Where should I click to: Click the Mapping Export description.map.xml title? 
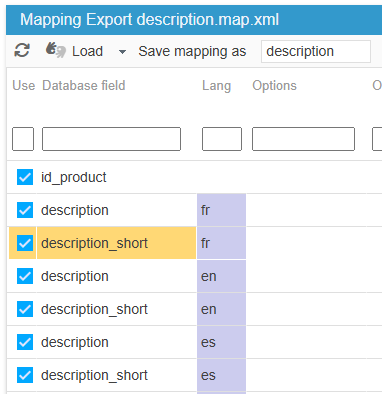pos(149,20)
